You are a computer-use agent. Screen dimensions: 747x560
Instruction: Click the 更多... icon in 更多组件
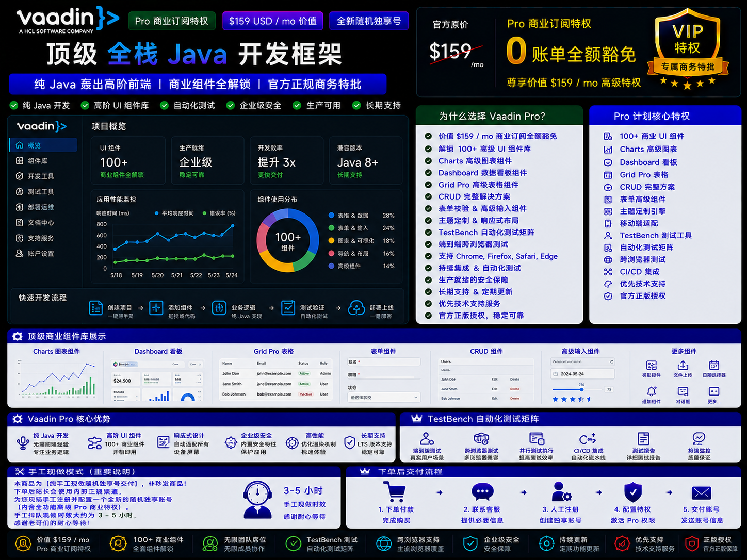(x=714, y=391)
